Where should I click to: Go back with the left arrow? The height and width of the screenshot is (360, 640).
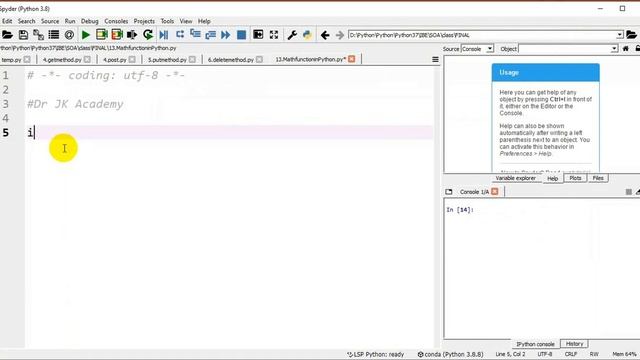click(x=325, y=35)
